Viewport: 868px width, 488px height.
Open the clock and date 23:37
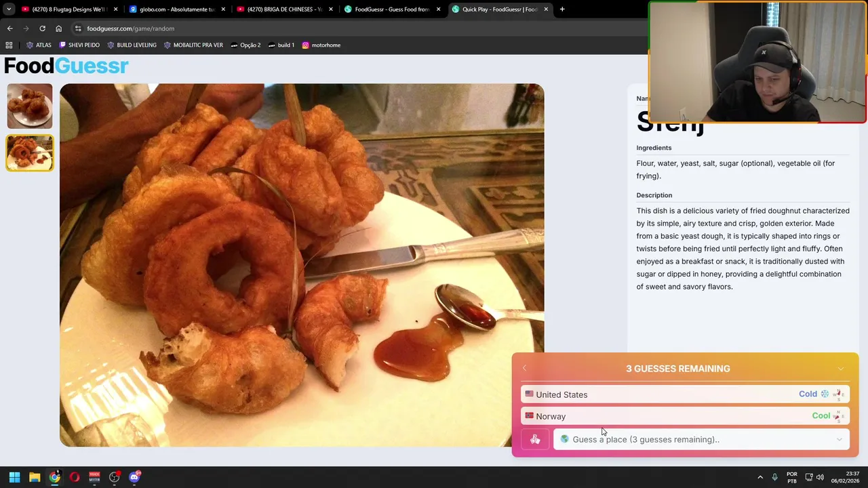[846, 477]
